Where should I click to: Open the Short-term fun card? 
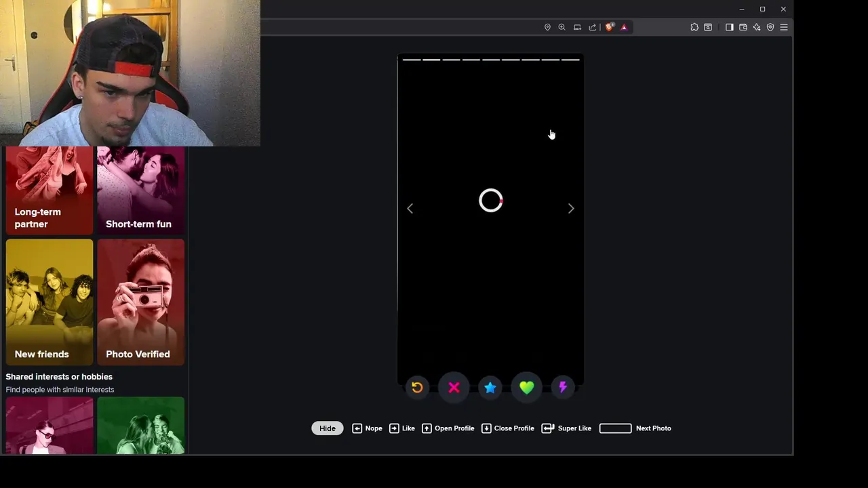[x=140, y=190]
